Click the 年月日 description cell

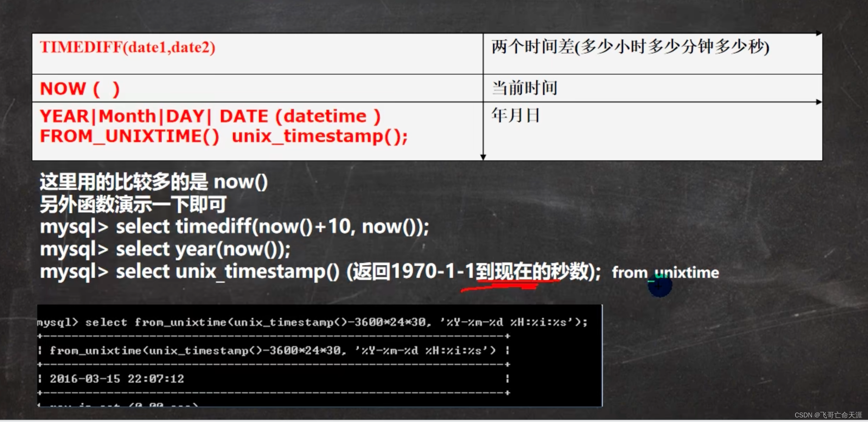pos(515,115)
